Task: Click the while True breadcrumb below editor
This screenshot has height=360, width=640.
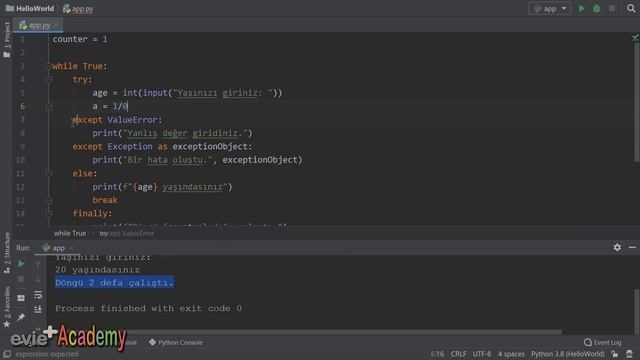Action: pos(70,233)
